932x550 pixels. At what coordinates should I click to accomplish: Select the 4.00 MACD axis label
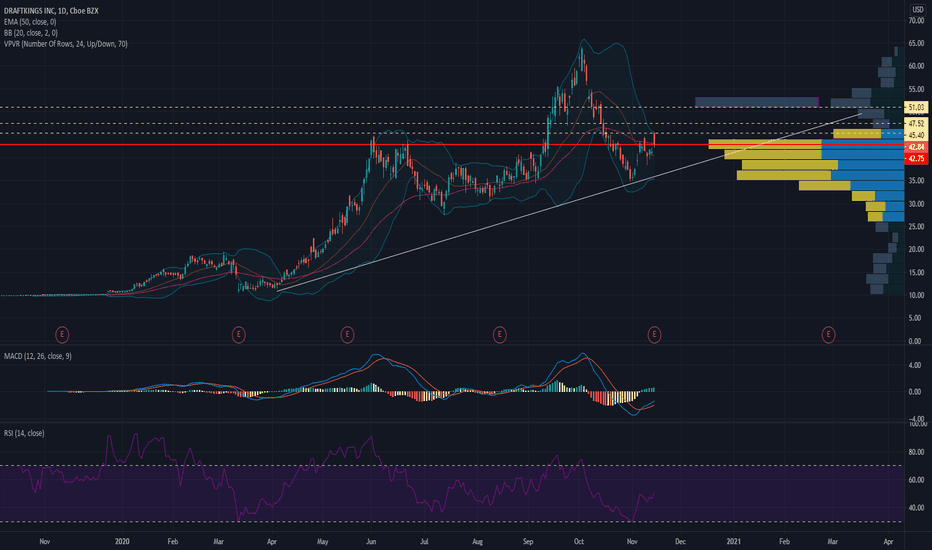click(x=915, y=365)
